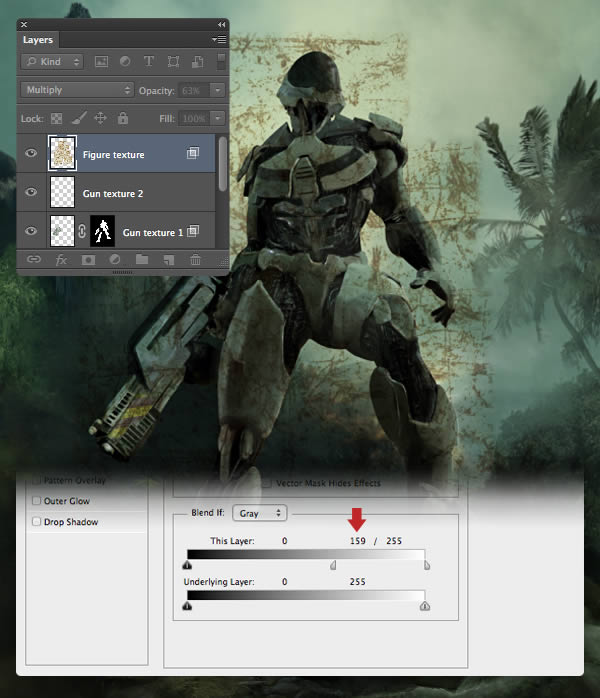Click Underlying Layer white slider handle

[x=425, y=606]
